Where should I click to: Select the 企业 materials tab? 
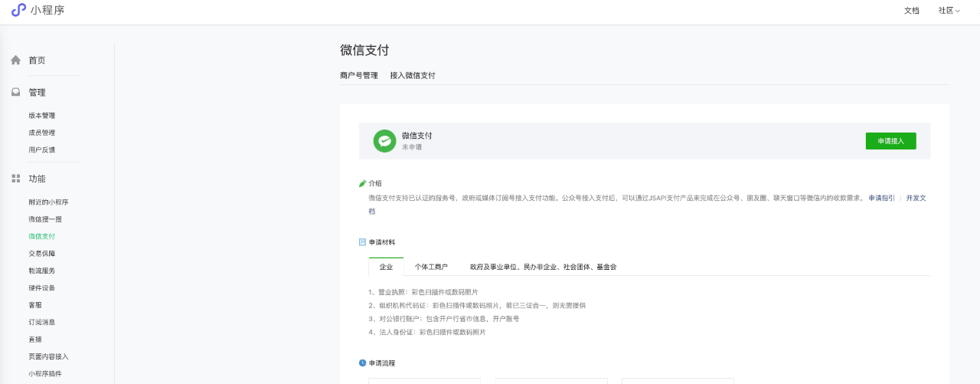[386, 267]
